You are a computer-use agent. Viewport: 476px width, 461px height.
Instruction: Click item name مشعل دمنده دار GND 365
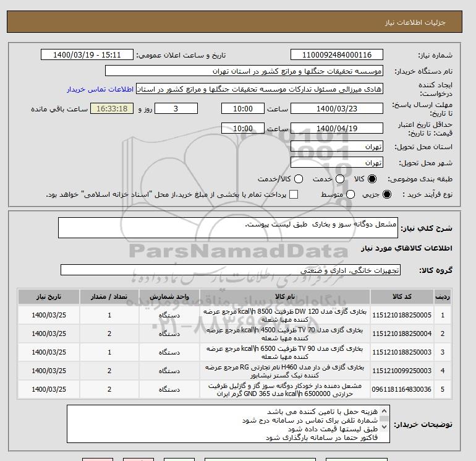click(x=285, y=390)
